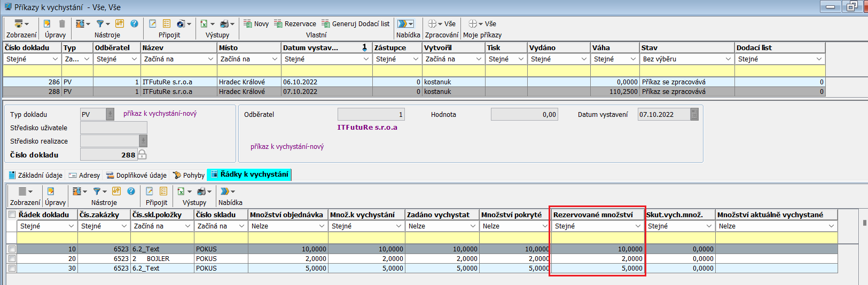The image size is (868, 285).
Task: Click the Datum vystavení calendar picker
Action: coord(694,114)
